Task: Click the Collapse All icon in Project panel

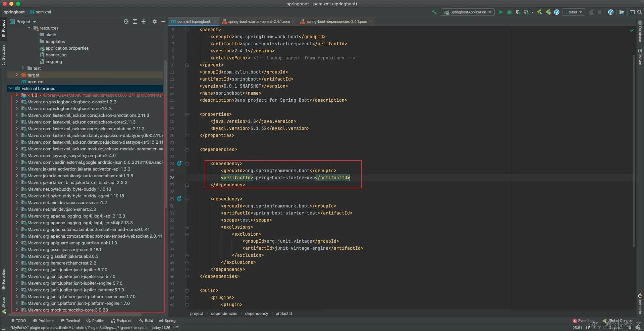Action: tap(144, 21)
